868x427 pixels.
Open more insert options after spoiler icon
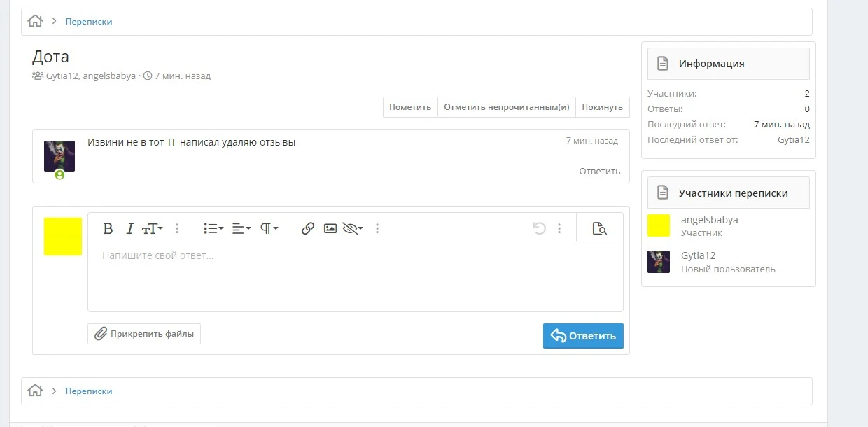377,228
